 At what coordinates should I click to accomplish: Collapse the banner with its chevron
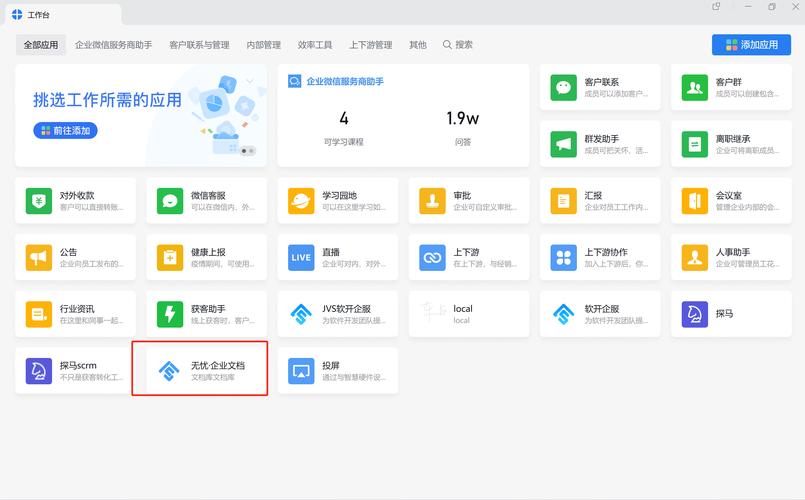(250, 81)
